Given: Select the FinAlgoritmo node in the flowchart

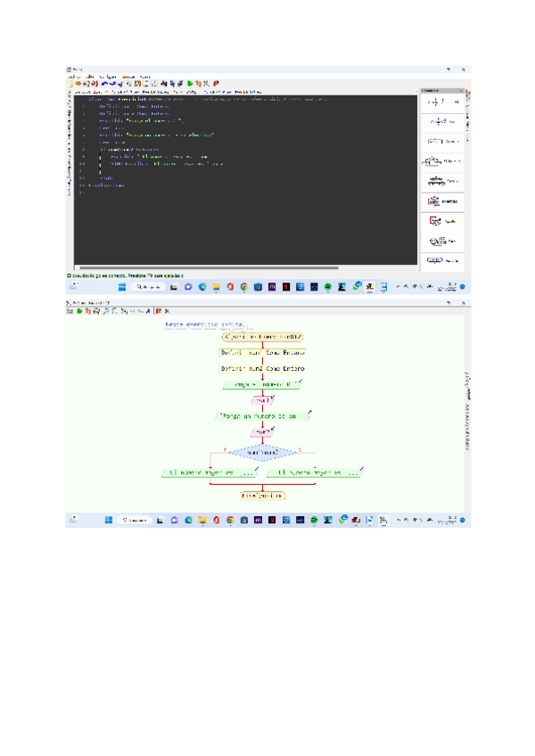Looking at the screenshot, I should (x=262, y=495).
